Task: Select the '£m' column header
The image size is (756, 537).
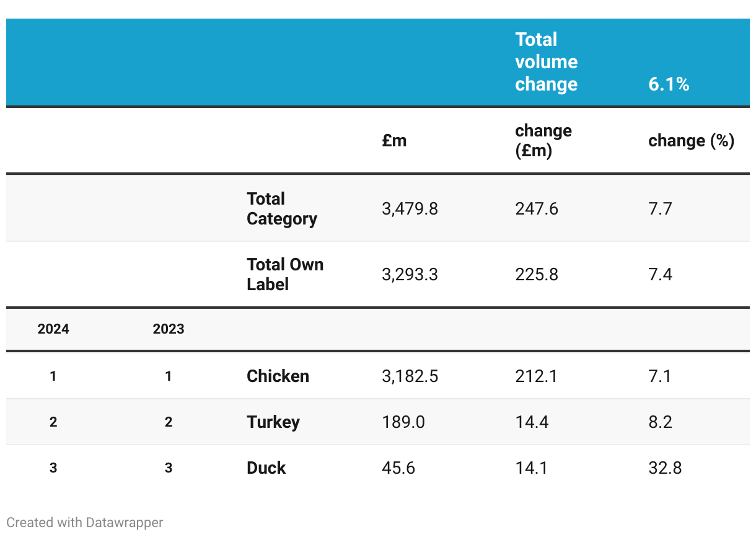Action: click(395, 141)
